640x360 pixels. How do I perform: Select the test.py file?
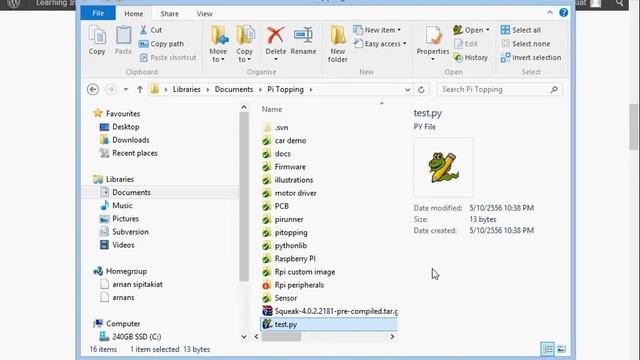[x=329, y=324]
